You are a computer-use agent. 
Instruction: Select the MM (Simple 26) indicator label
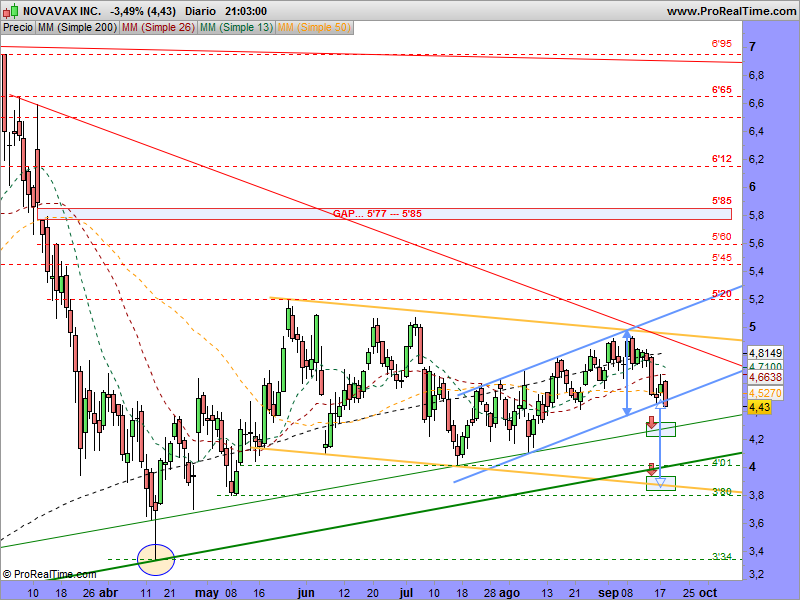click(158, 27)
